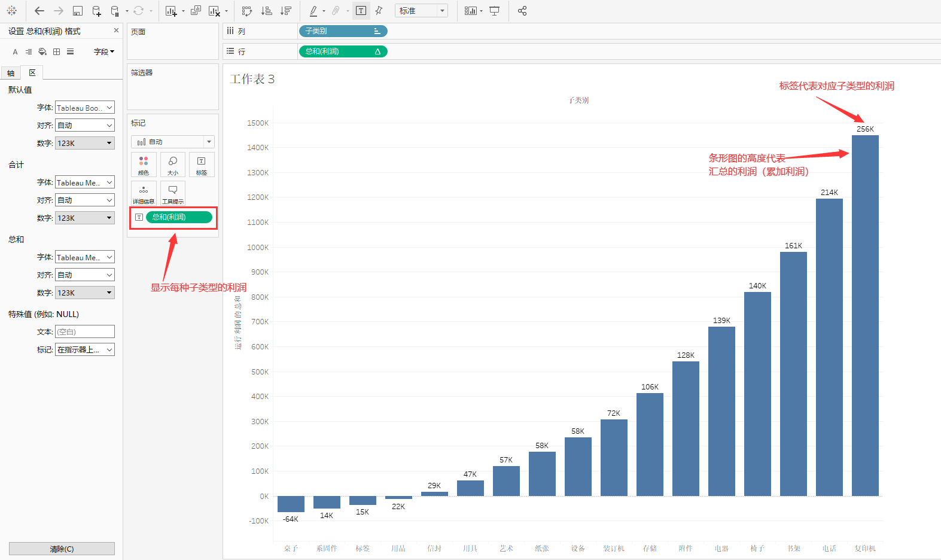The height and width of the screenshot is (560, 941).
Task: Sort ascending toolbar icon
Action: coord(267,11)
